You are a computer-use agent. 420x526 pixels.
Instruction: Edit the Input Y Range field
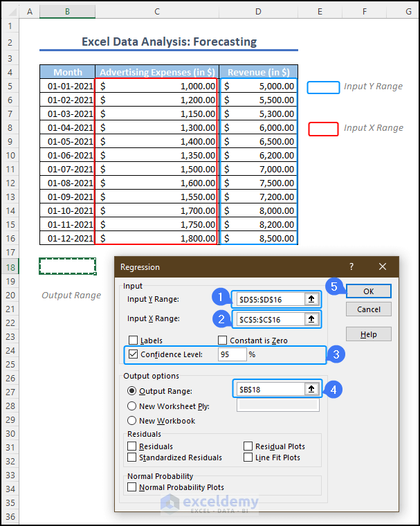(271, 299)
